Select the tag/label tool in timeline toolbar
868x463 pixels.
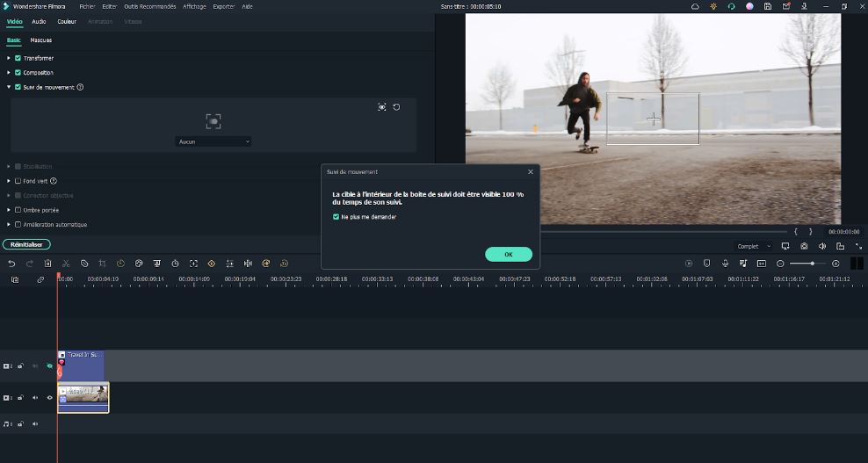click(84, 264)
